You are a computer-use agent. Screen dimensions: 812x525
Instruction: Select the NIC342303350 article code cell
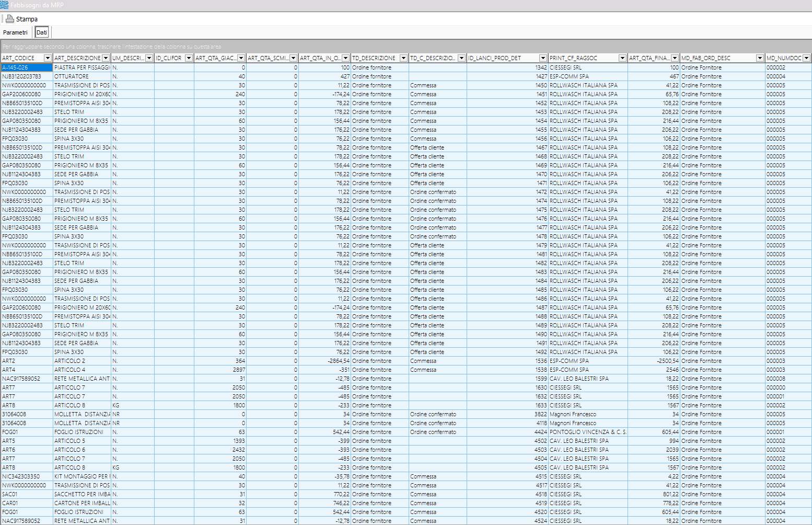pos(27,476)
